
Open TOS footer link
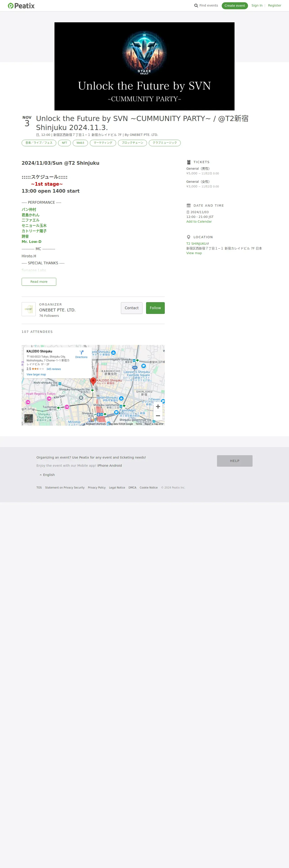coord(39,488)
